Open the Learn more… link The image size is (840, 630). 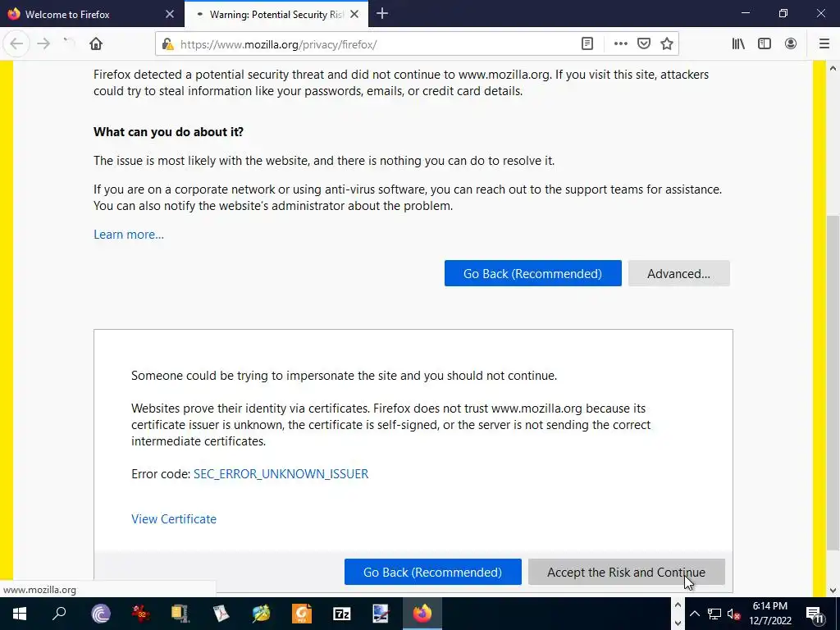click(x=129, y=235)
